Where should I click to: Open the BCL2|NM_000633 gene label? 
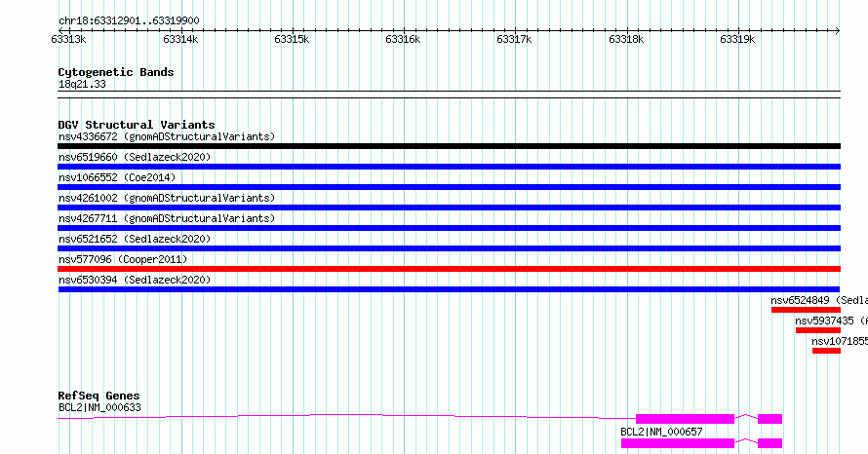99,407
